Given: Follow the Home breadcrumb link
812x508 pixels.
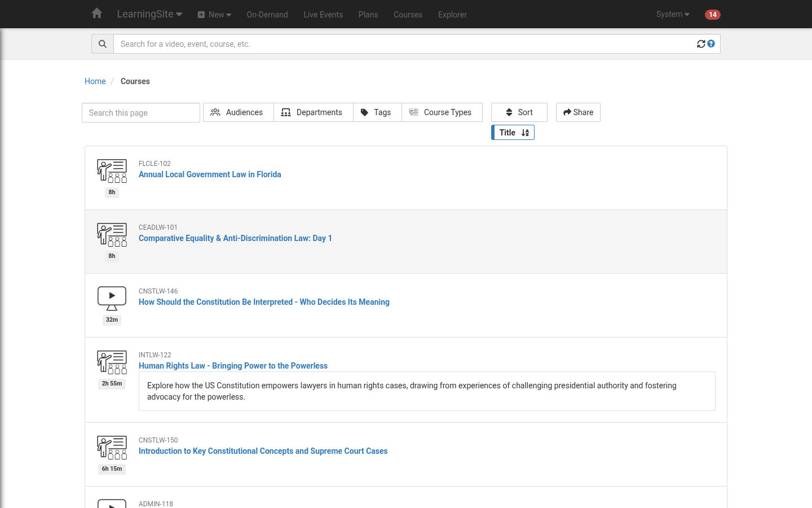Looking at the screenshot, I should (x=95, y=81).
